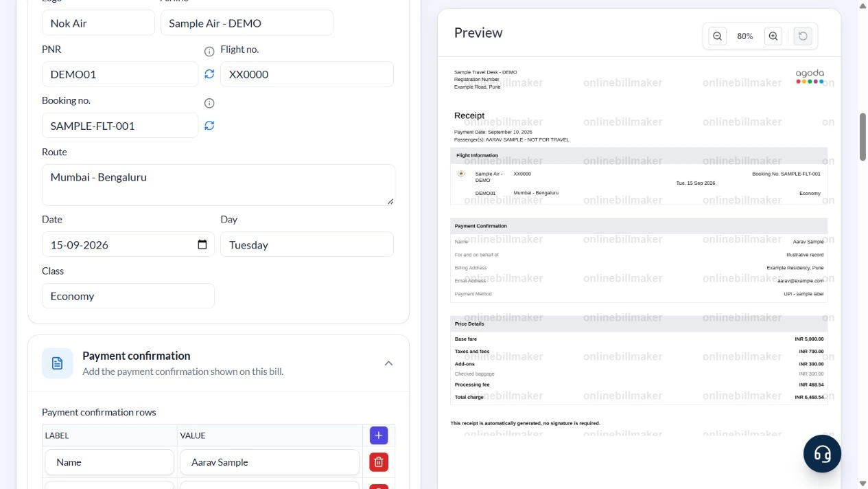The height and width of the screenshot is (489, 868).
Task: Click the info icon next to Booking no.
Action: tap(209, 103)
